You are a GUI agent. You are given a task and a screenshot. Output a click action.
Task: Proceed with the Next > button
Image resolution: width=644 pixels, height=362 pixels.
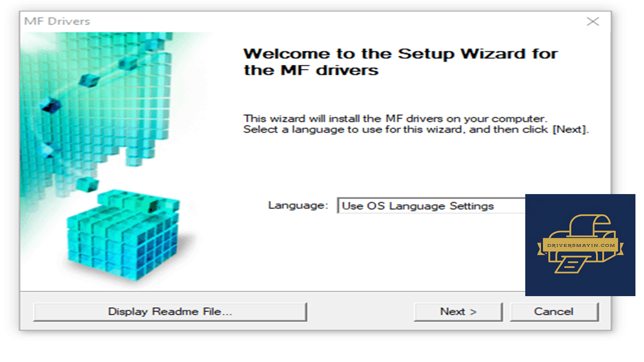click(458, 312)
